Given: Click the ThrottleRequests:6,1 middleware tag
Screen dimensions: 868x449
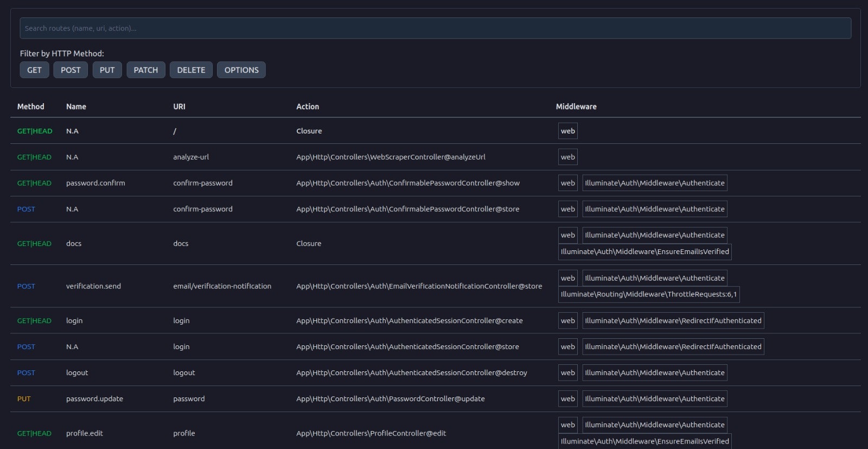Looking at the screenshot, I should click(649, 294).
